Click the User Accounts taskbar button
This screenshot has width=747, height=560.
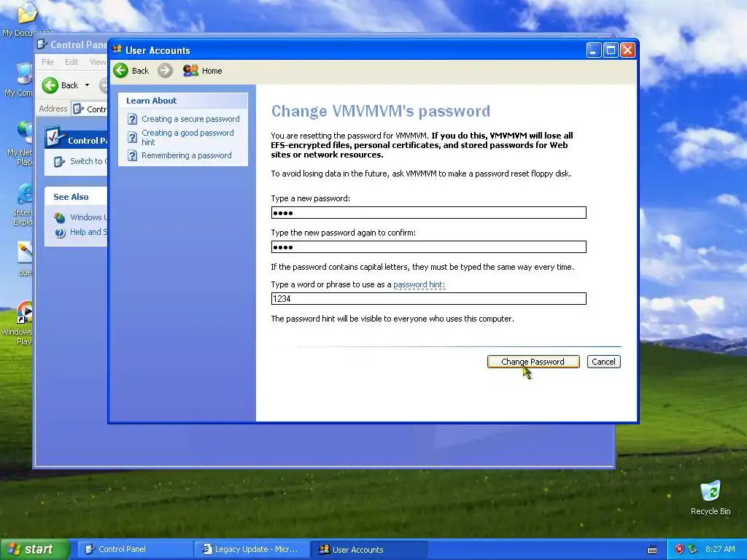point(369,549)
